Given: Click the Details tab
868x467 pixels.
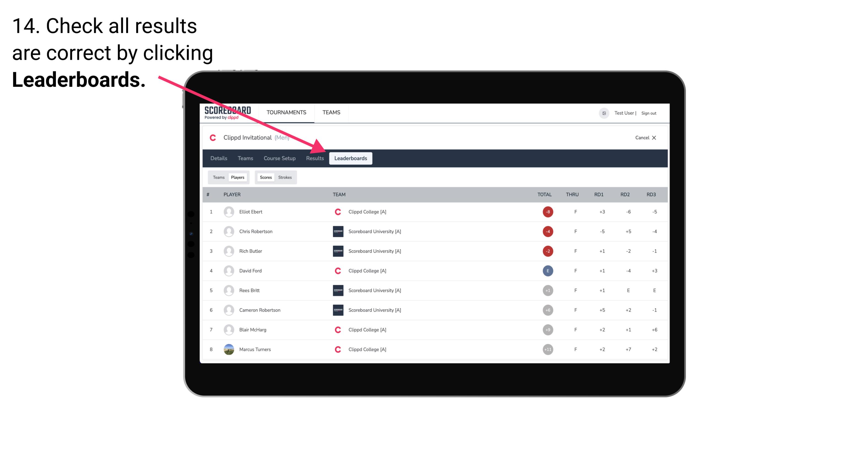Looking at the screenshot, I should click(218, 159).
